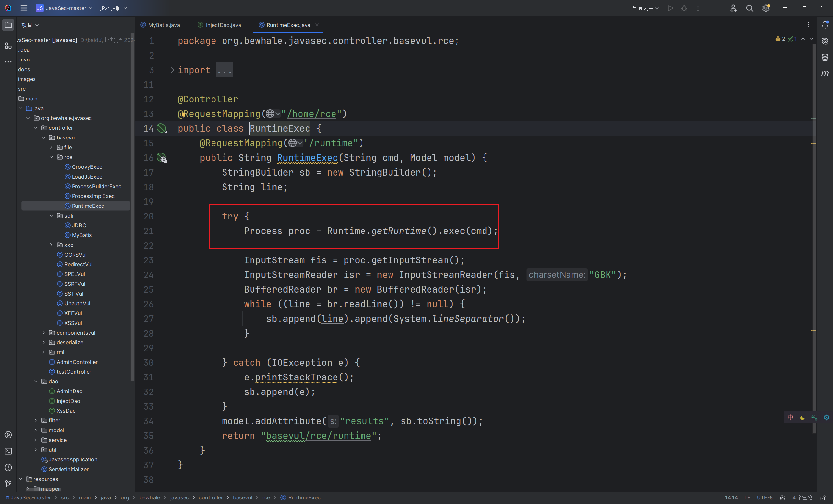
Task: Open the Problems tool window icon
Action: click(x=8, y=468)
